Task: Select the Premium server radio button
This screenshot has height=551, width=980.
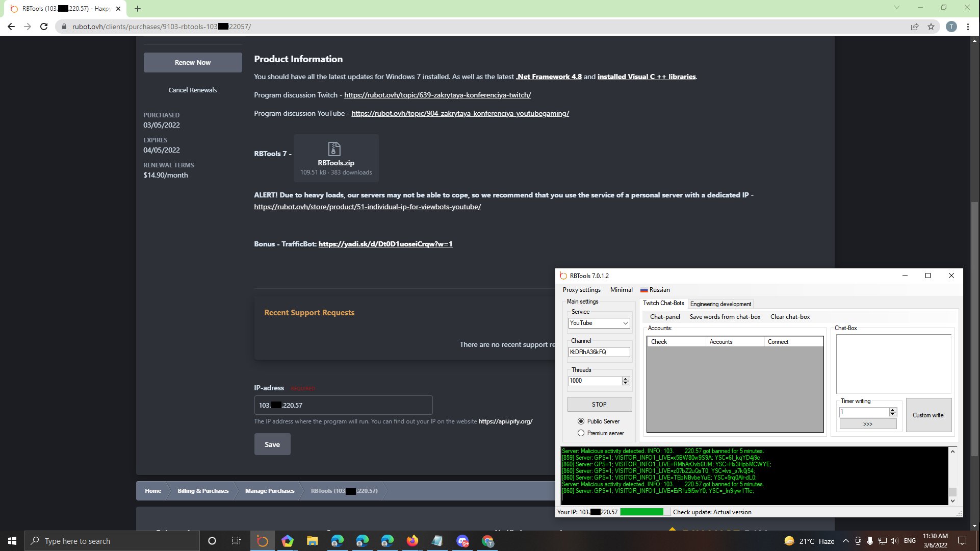Action: pyautogui.click(x=581, y=433)
